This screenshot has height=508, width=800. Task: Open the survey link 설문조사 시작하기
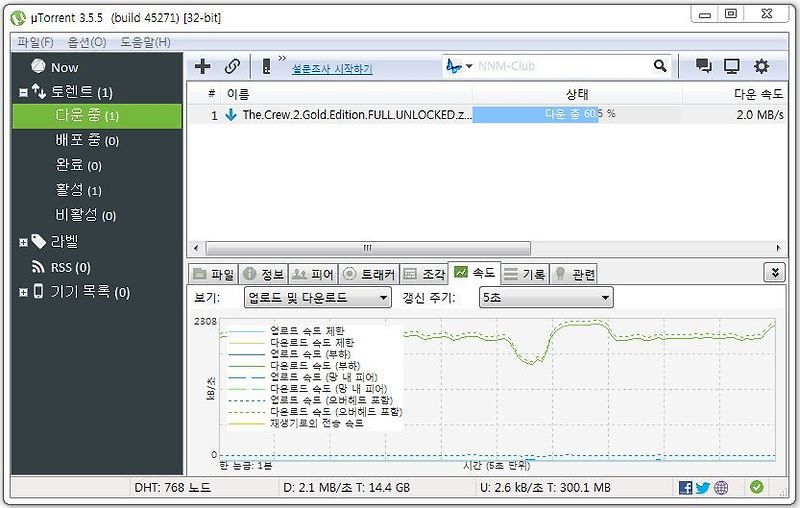[332, 68]
